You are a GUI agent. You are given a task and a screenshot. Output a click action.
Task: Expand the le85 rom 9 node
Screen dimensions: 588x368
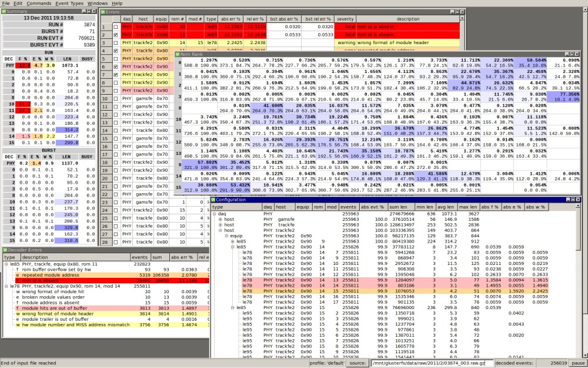tap(232, 241)
